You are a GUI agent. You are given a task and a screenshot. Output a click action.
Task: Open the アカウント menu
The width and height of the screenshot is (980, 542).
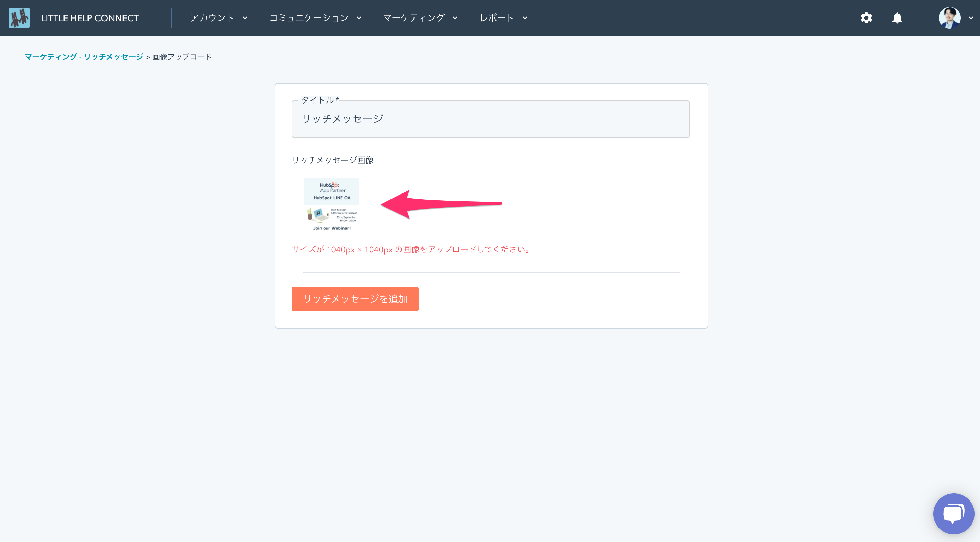212,18
